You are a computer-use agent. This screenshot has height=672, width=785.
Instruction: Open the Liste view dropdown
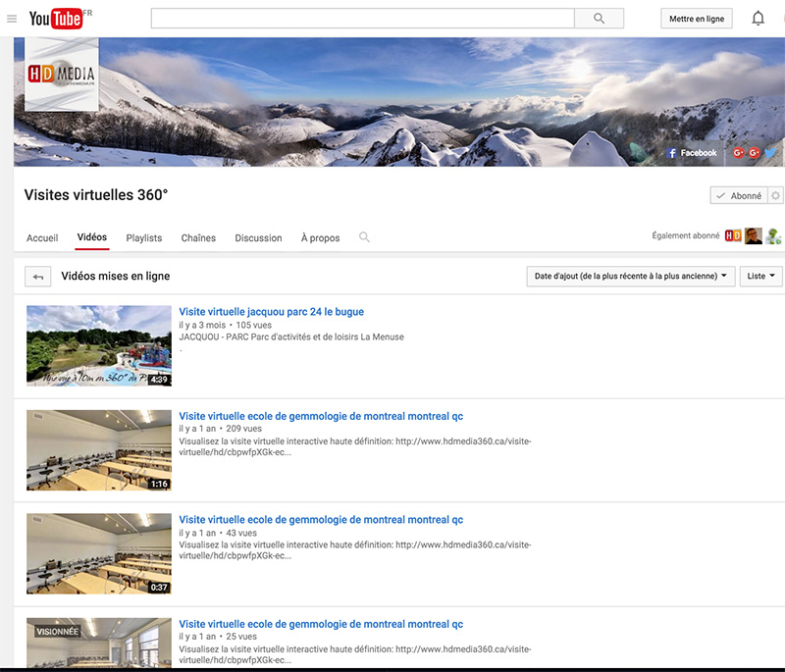coord(761,277)
